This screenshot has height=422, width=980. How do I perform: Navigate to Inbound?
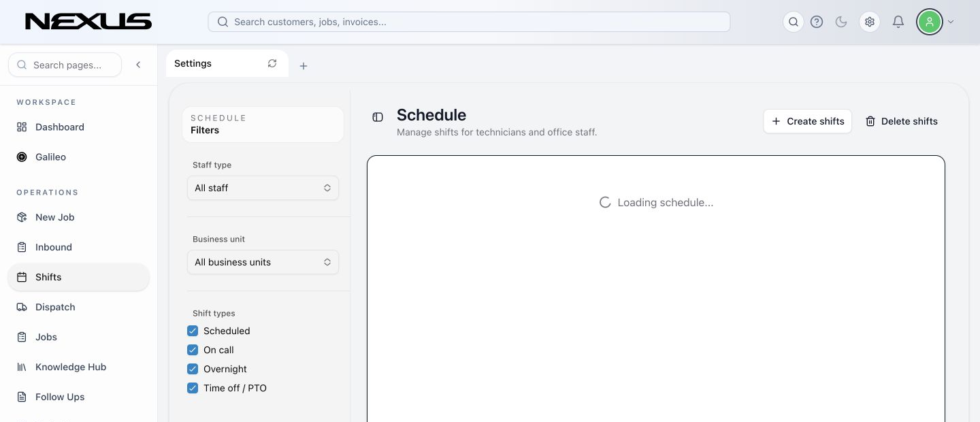tap(78, 247)
